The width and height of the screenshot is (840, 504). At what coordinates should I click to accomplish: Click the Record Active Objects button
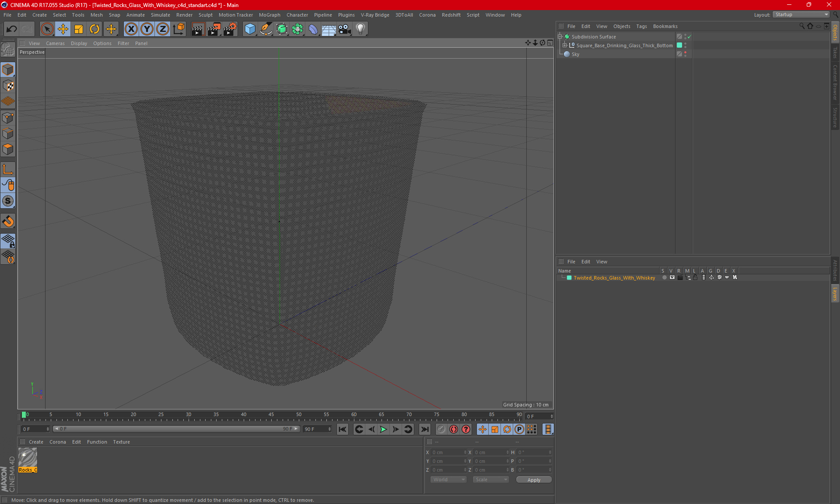(x=441, y=429)
